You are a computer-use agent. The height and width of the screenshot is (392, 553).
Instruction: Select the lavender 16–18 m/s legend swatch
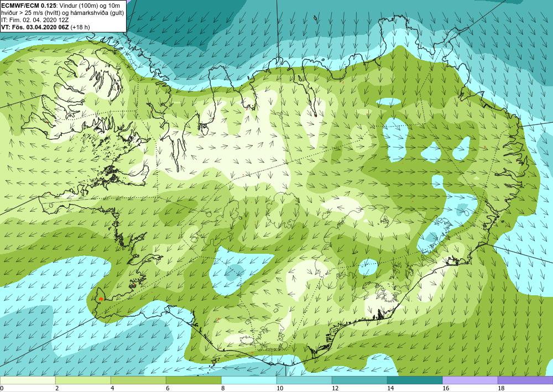(470, 380)
